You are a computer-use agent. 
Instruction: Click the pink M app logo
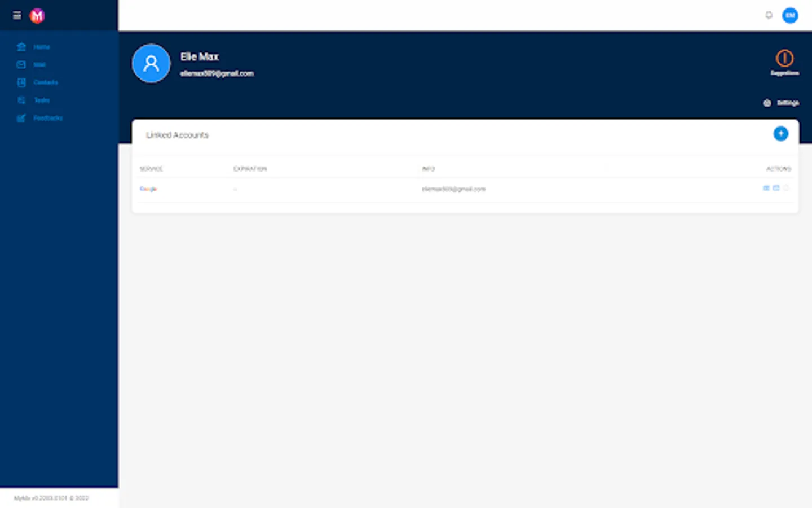coord(37,16)
